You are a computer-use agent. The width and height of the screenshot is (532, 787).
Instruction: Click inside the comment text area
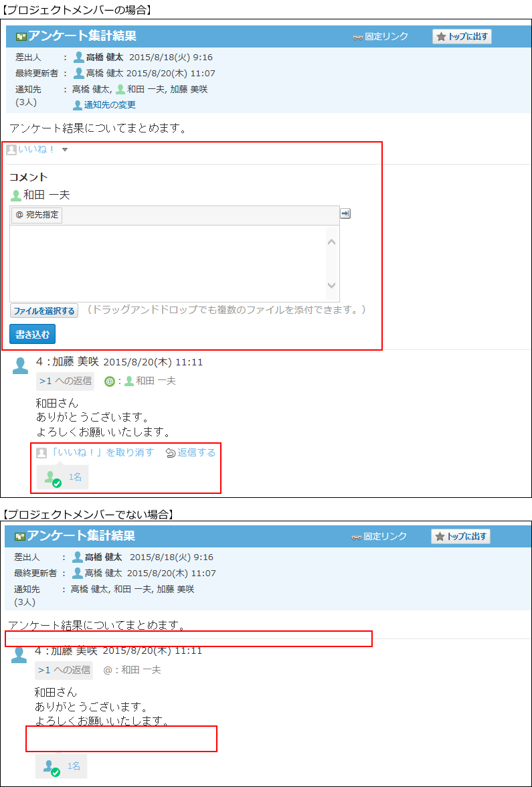(x=168, y=263)
